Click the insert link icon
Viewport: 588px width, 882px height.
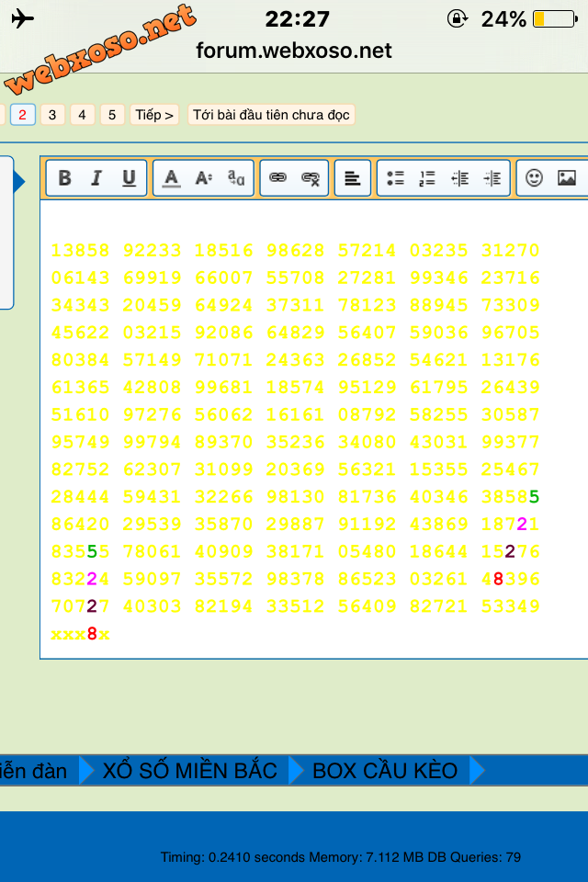[277, 178]
